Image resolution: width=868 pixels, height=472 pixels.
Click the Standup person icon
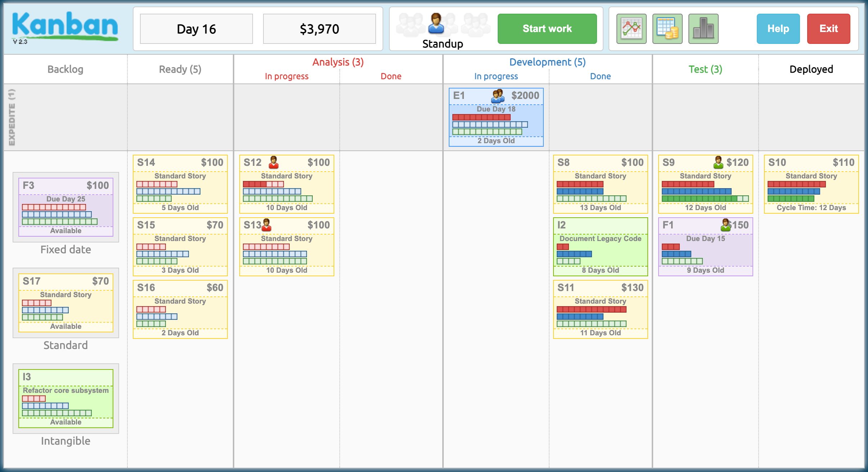pyautogui.click(x=436, y=24)
